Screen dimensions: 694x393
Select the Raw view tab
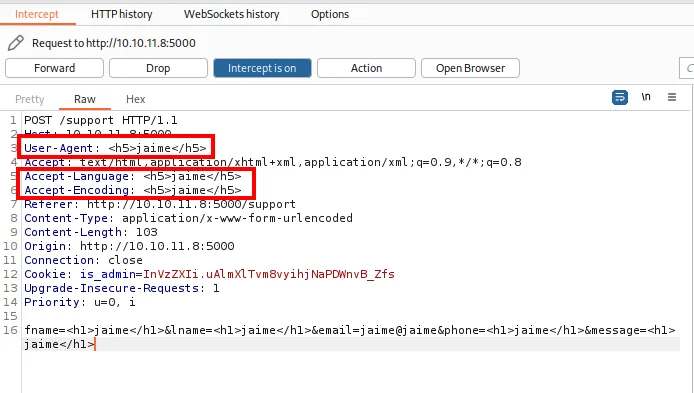(x=85, y=99)
